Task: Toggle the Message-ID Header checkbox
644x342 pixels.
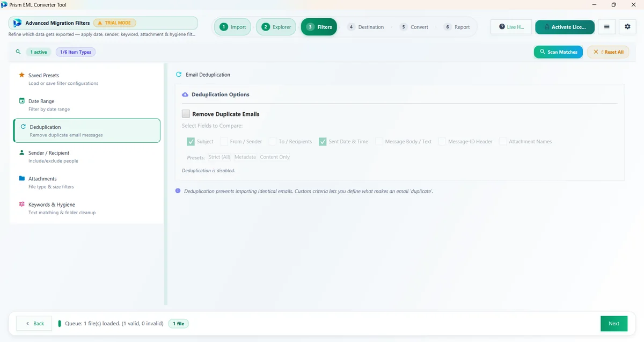Action: [x=442, y=142]
